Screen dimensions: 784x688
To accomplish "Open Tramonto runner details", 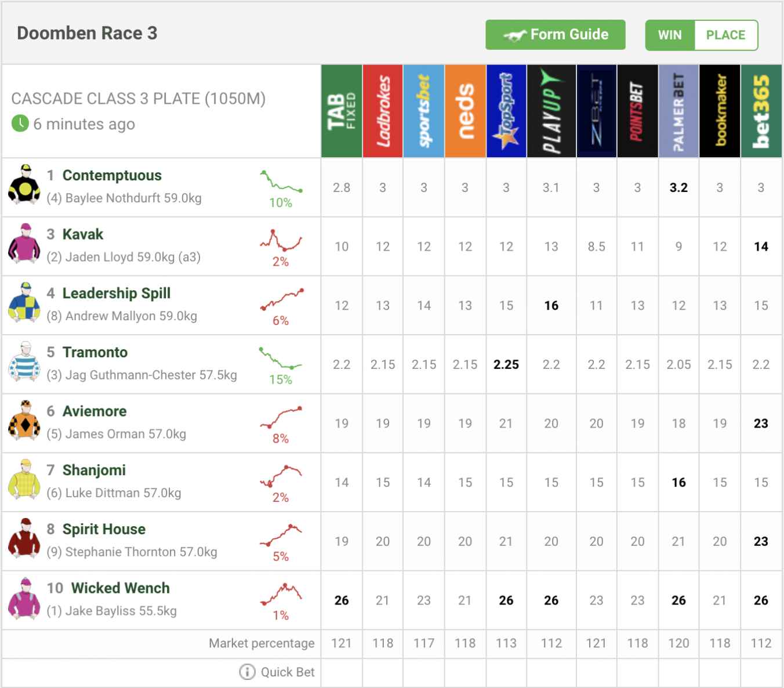I will click(95, 352).
